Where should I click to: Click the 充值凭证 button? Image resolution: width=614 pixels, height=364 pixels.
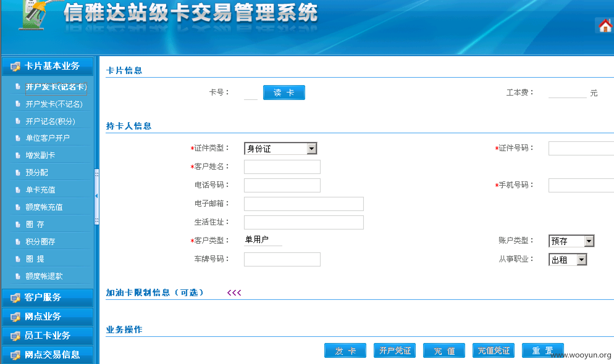pyautogui.click(x=494, y=350)
